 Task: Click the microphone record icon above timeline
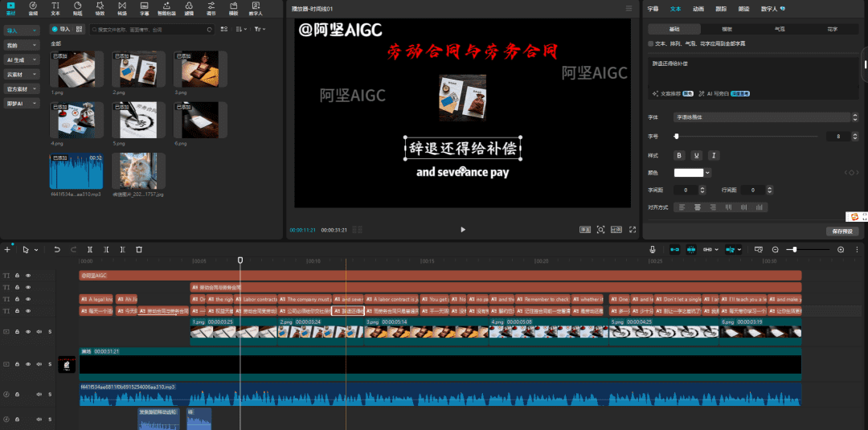653,250
